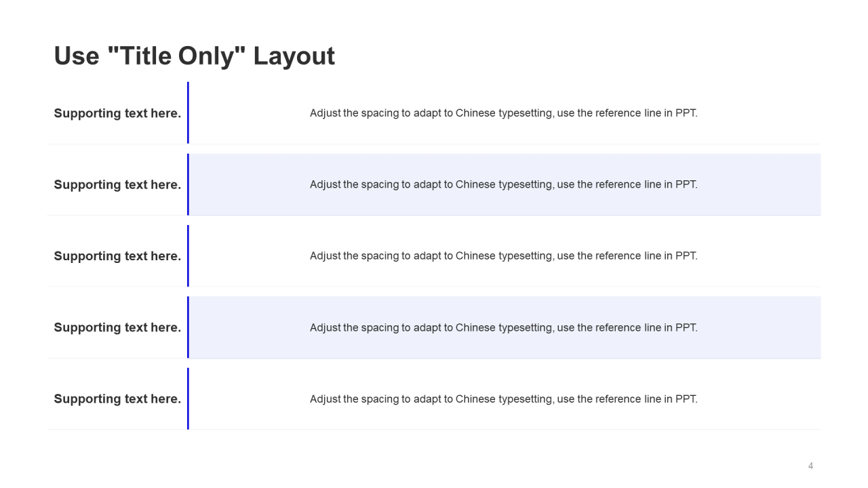Click the blue vertical bar in the third row
This screenshot has height=488, width=868.
(x=188, y=256)
